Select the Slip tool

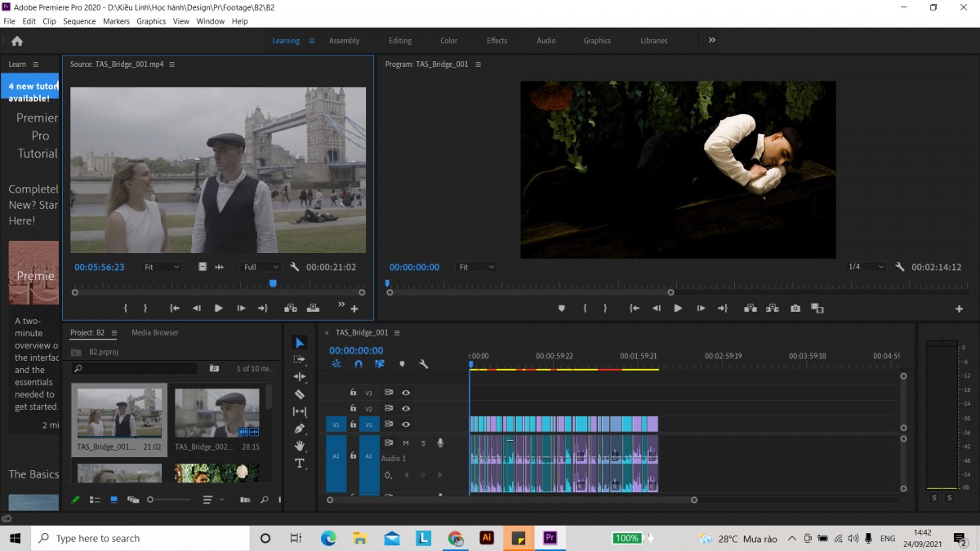300,411
